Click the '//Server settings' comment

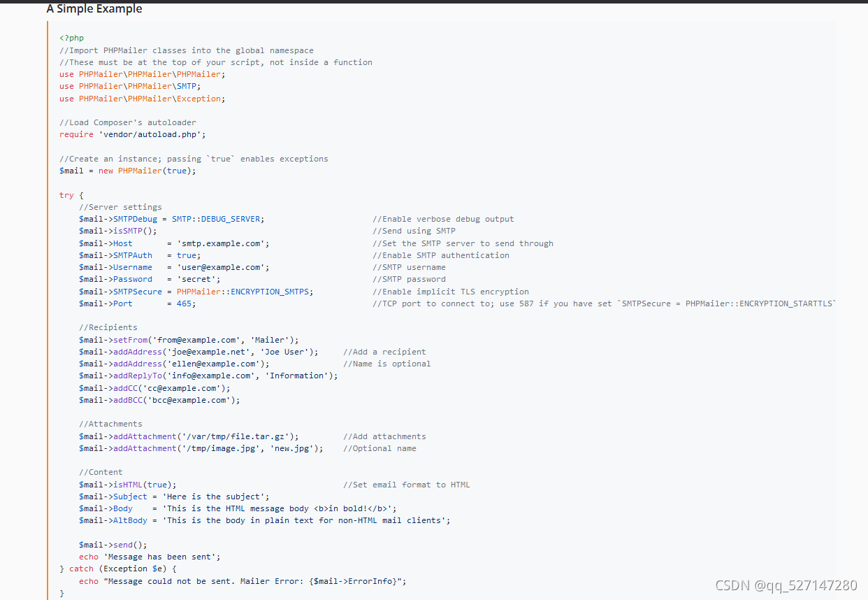[x=120, y=207]
